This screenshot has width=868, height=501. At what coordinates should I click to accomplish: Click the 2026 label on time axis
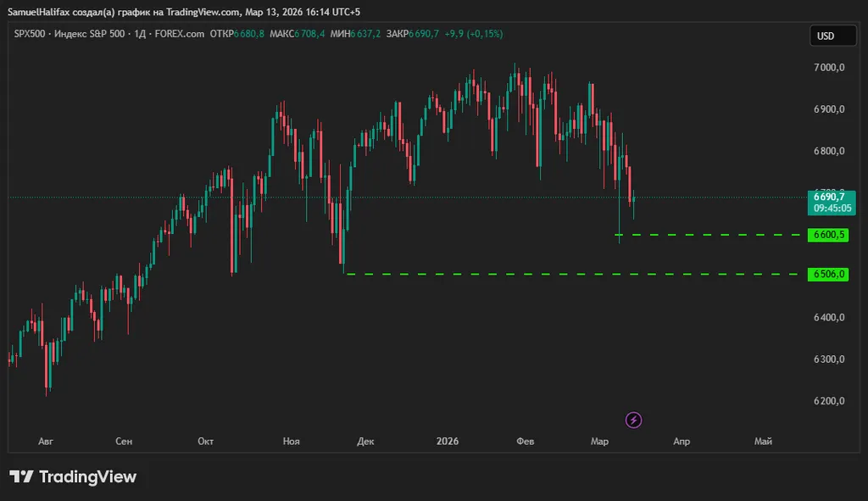pyautogui.click(x=447, y=442)
